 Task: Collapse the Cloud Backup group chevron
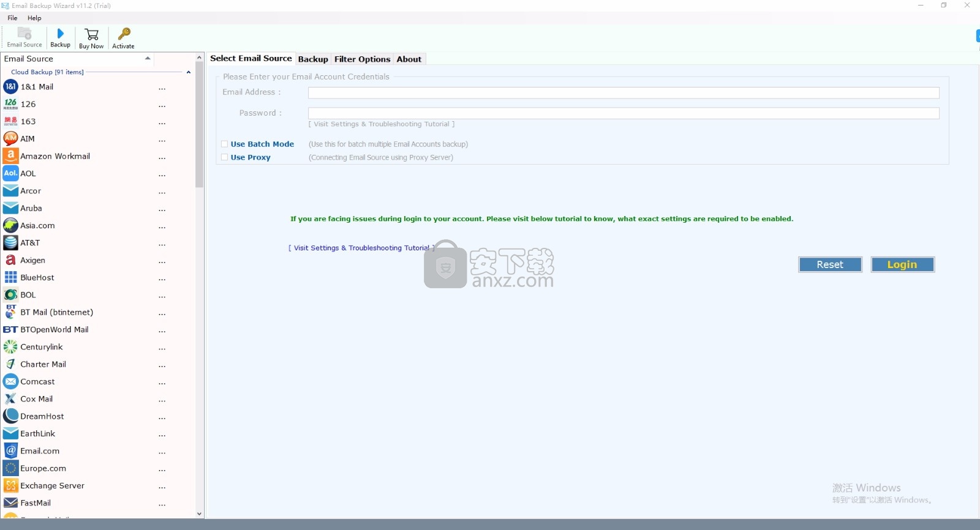pyautogui.click(x=189, y=72)
